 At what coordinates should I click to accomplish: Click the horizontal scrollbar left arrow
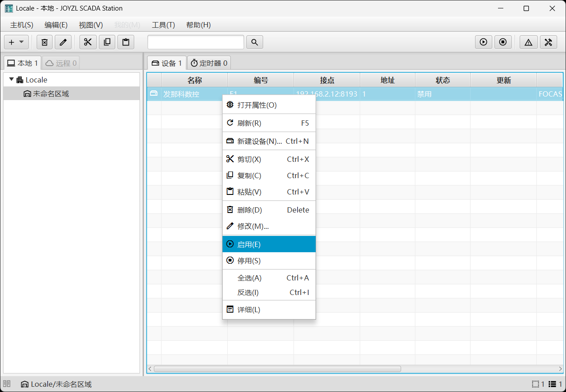150,369
